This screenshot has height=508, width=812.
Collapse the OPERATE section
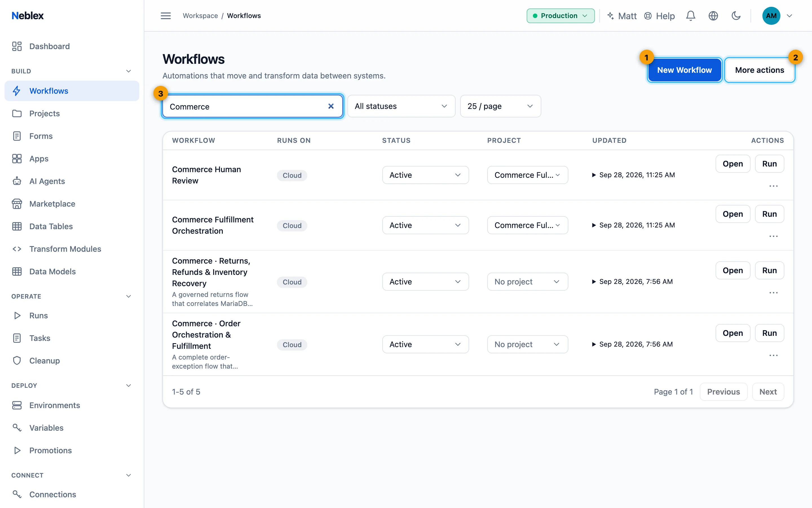[128, 296]
